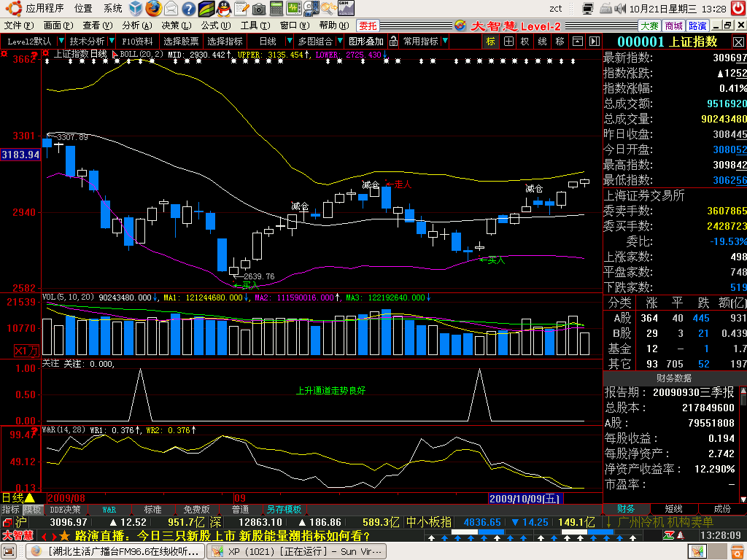Switch to the 成份 tab
This screenshot has width=747, height=560.
(721, 509)
